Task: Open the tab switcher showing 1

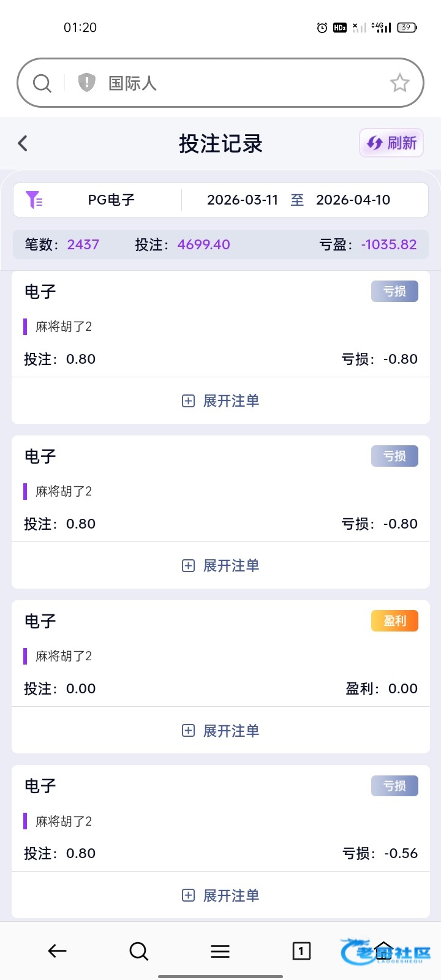Action: click(301, 951)
